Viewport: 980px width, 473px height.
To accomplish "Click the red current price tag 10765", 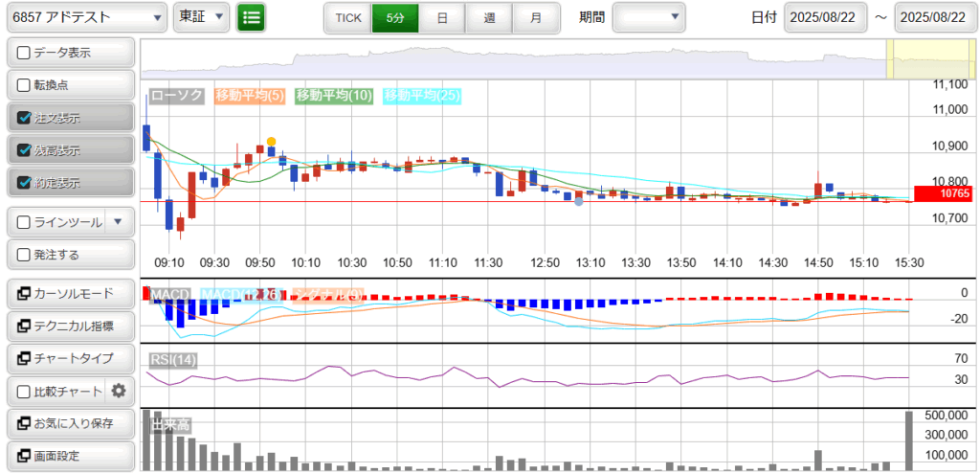I will pos(943,194).
